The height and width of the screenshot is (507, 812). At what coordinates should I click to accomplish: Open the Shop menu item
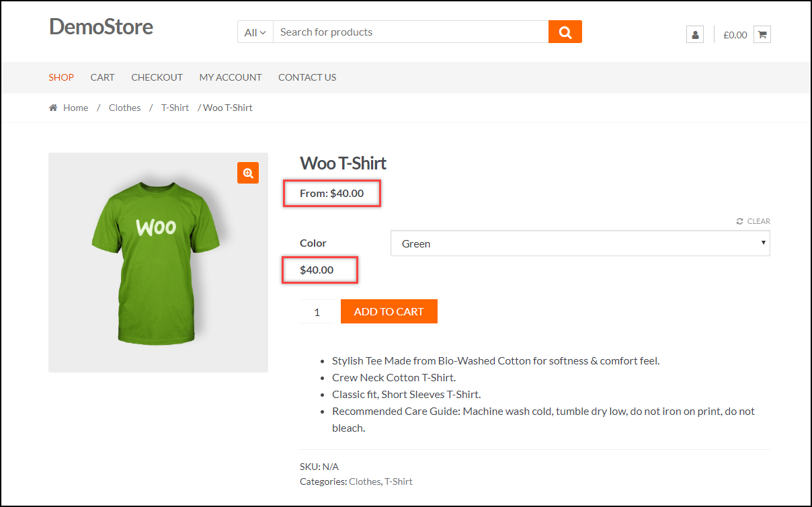tap(61, 77)
